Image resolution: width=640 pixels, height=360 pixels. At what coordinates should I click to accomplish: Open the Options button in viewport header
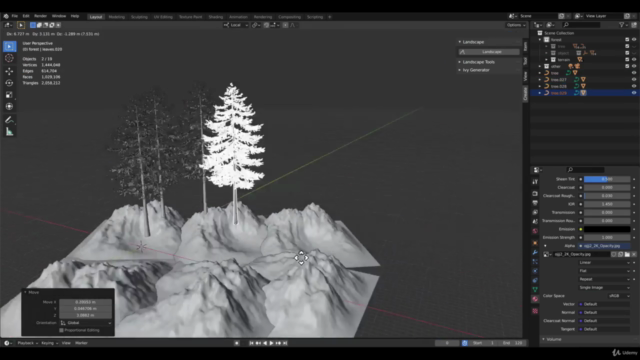tap(516, 25)
